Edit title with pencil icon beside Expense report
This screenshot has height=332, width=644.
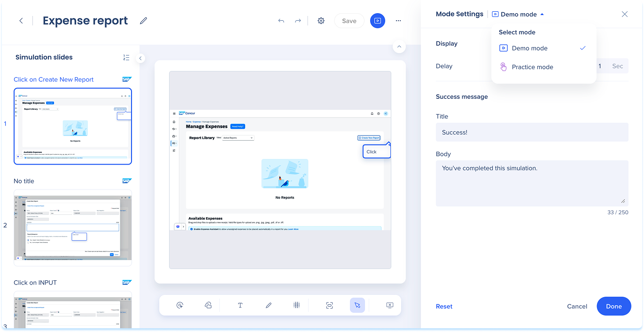[x=144, y=21]
